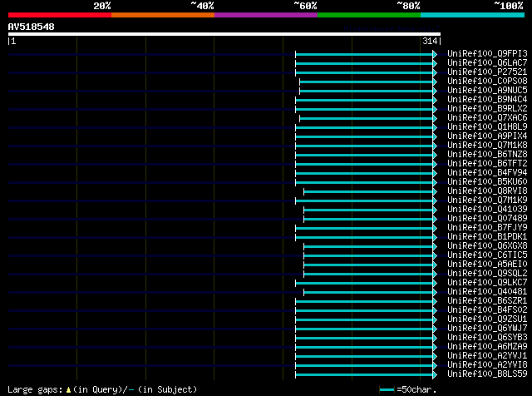Select hit label UniRef100_B8LS59
Screen dimensions: 532x396
coord(487,374)
